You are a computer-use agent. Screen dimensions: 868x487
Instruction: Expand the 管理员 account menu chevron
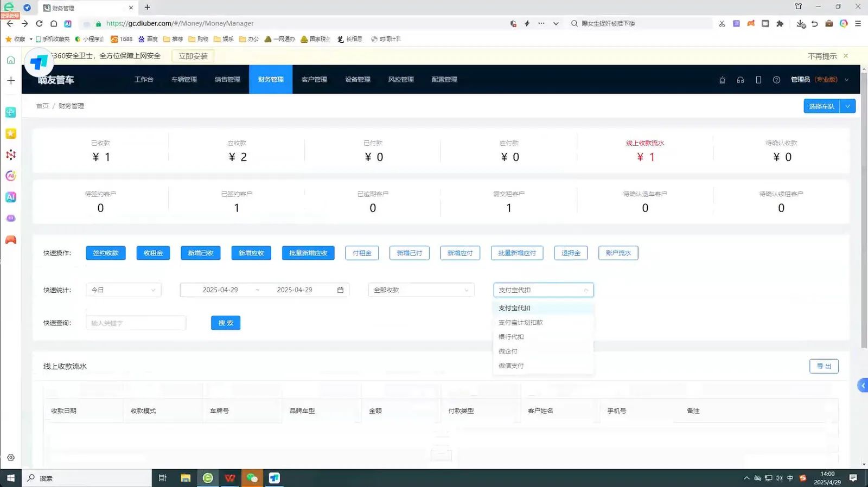pyautogui.click(x=846, y=80)
